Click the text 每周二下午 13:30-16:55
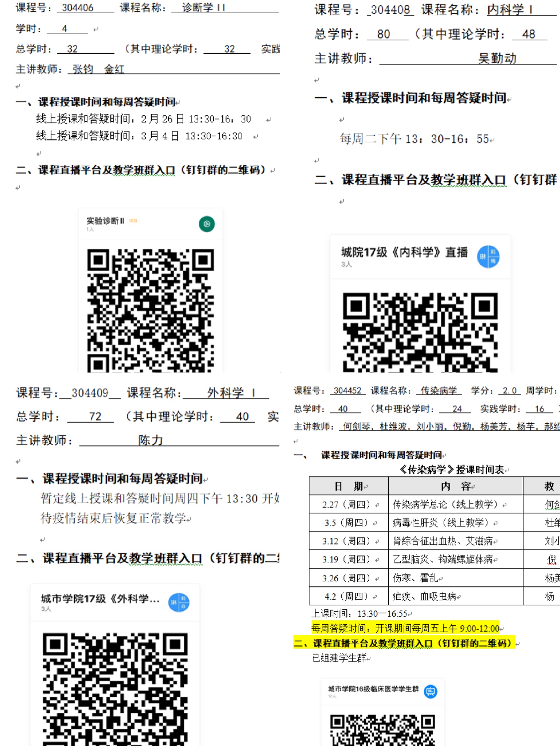The width and height of the screenshot is (560, 746). (415, 139)
